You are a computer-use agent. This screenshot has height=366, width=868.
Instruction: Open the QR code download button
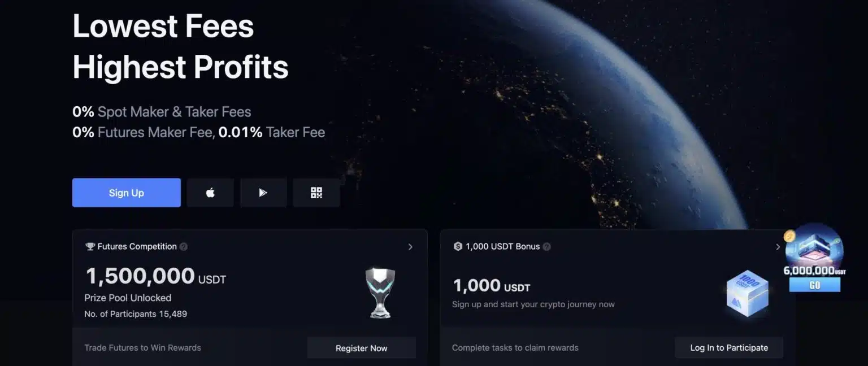point(316,193)
